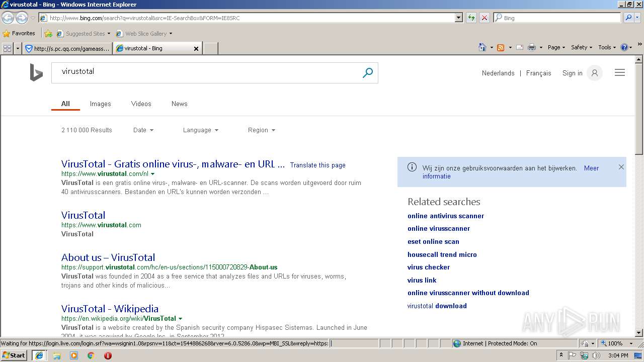Click related search eset online scan
The image size is (644, 362).
click(433, 241)
